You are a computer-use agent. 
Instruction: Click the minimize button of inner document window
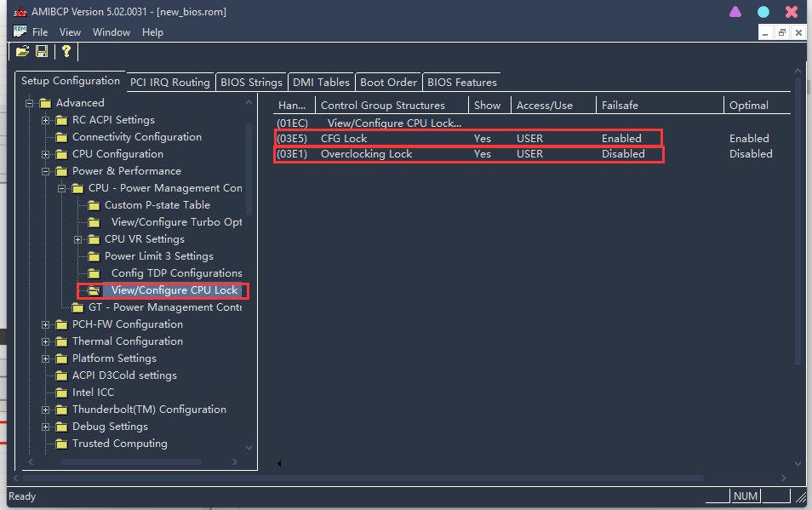[x=765, y=32]
